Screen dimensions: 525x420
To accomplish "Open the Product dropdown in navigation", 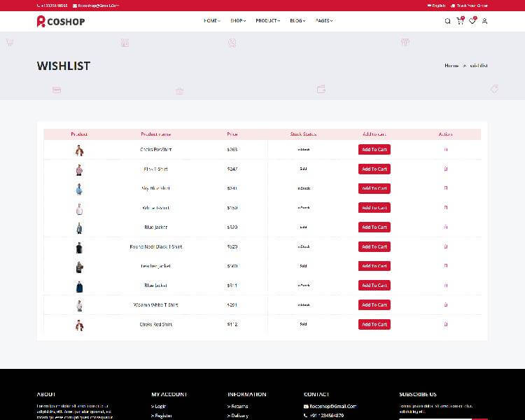I will (267, 21).
